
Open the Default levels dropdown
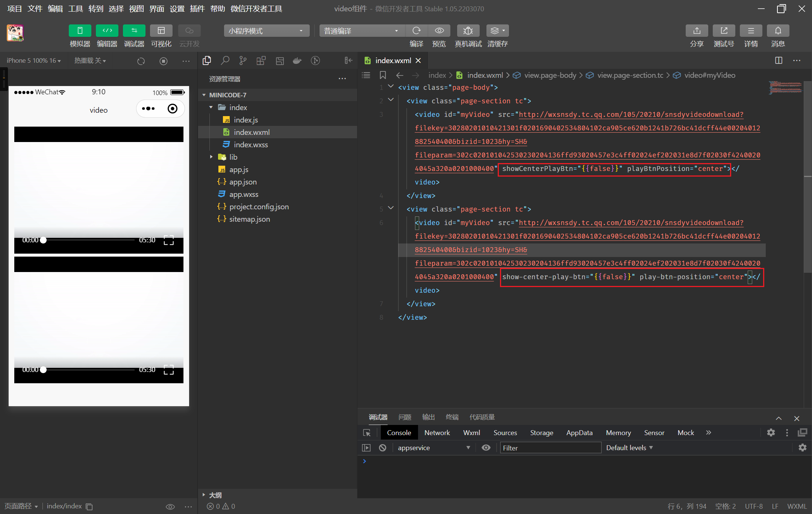pos(629,447)
